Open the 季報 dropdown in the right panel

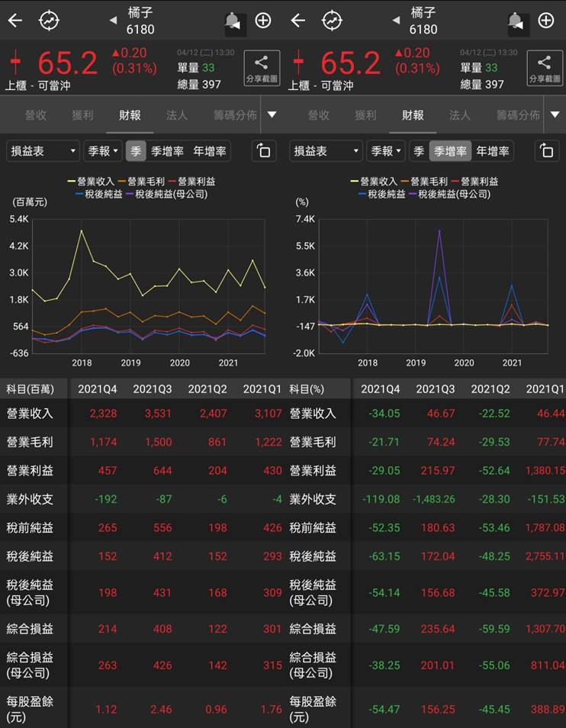pyautogui.click(x=385, y=151)
